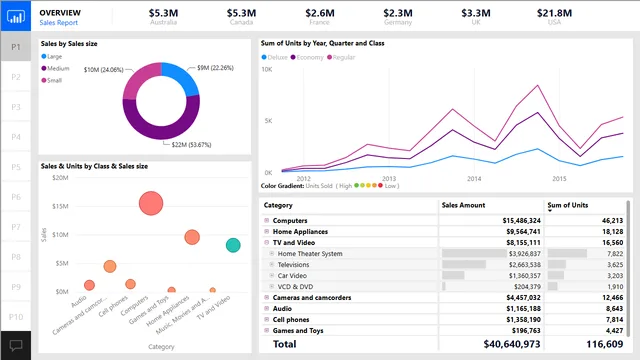Viewport: 640px width, 360px height.
Task: Click the $40,640,973 total value
Action: point(512,344)
